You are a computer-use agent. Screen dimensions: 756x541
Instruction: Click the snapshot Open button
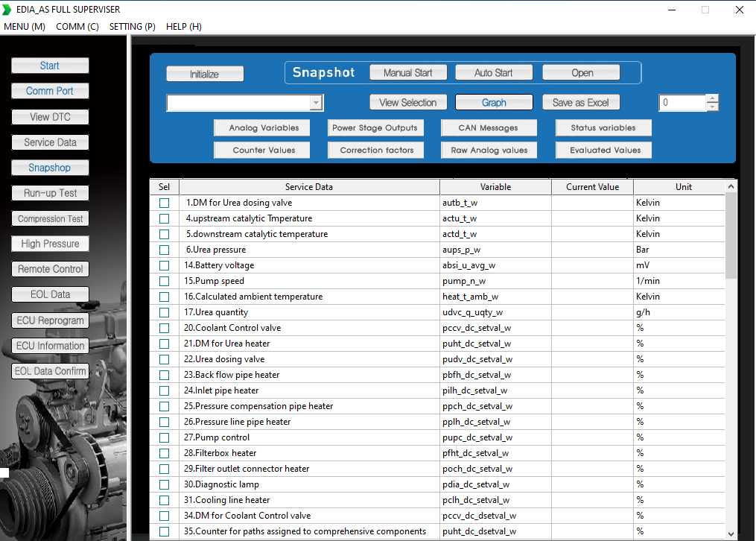click(x=582, y=73)
